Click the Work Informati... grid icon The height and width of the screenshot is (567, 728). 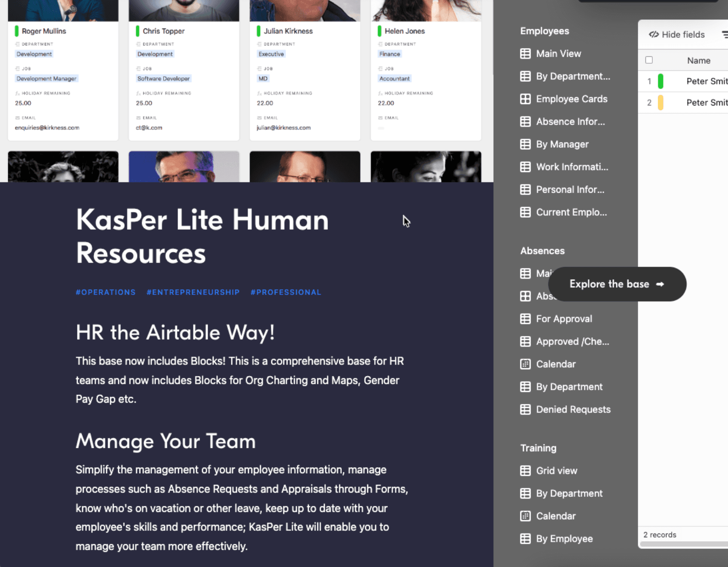[x=525, y=167]
